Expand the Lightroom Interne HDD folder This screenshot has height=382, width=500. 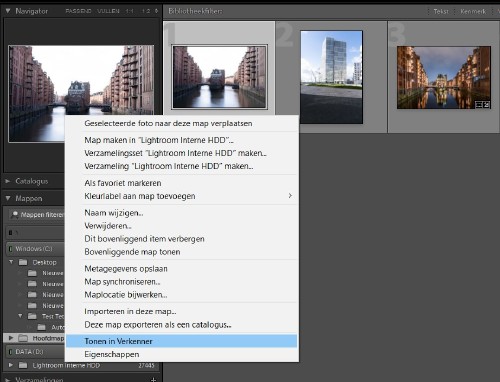[x=11, y=365]
